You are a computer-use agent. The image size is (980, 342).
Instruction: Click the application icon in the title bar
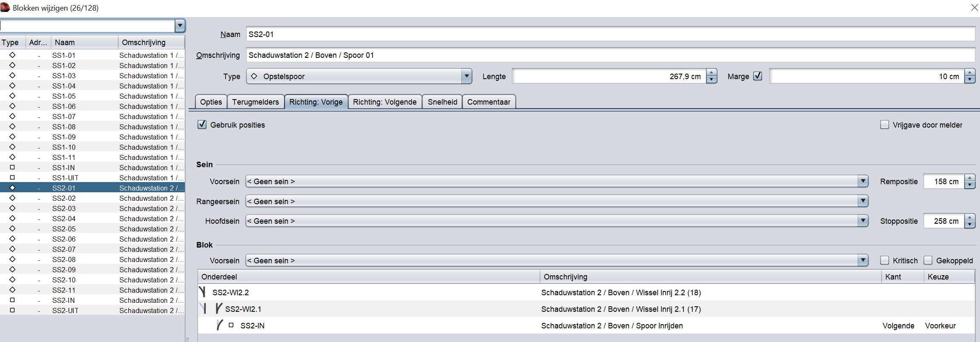[x=5, y=7]
